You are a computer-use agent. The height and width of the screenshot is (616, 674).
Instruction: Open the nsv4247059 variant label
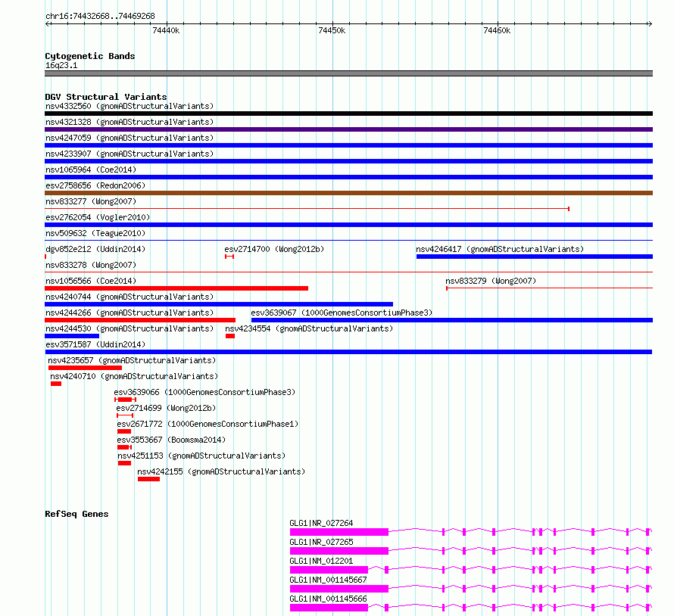[129, 138]
